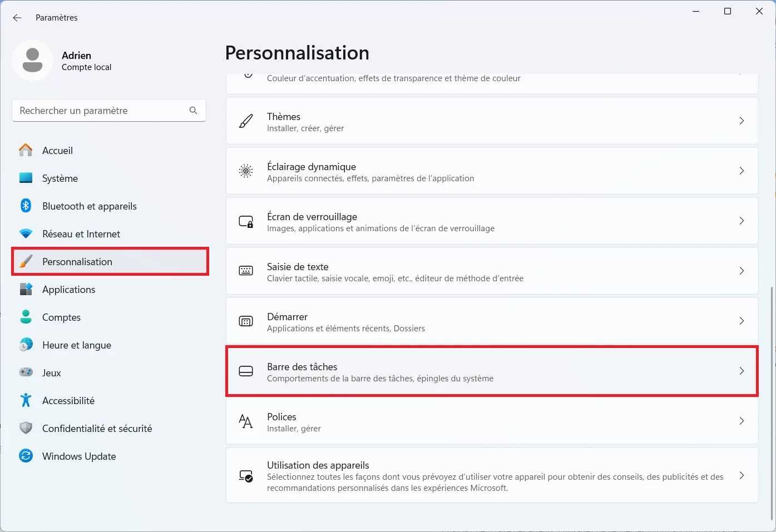Viewport: 776px width, 532px height.
Task: Go to Accueil in the sidebar
Action: tap(109, 150)
